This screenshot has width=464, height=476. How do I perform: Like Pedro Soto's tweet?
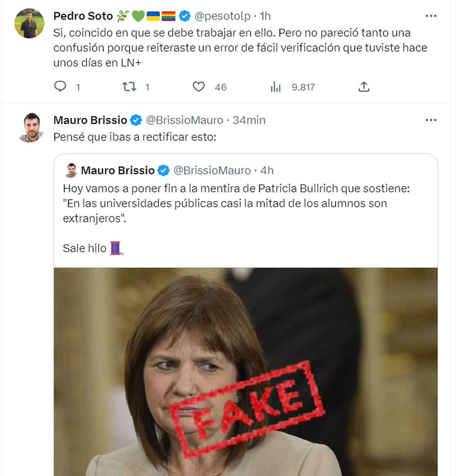pos(199,87)
